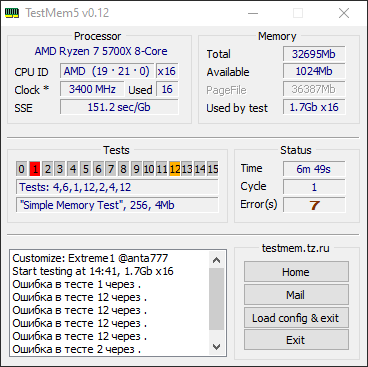Select test indicator box 6
This screenshot has height=367, width=368.
[x=98, y=169]
